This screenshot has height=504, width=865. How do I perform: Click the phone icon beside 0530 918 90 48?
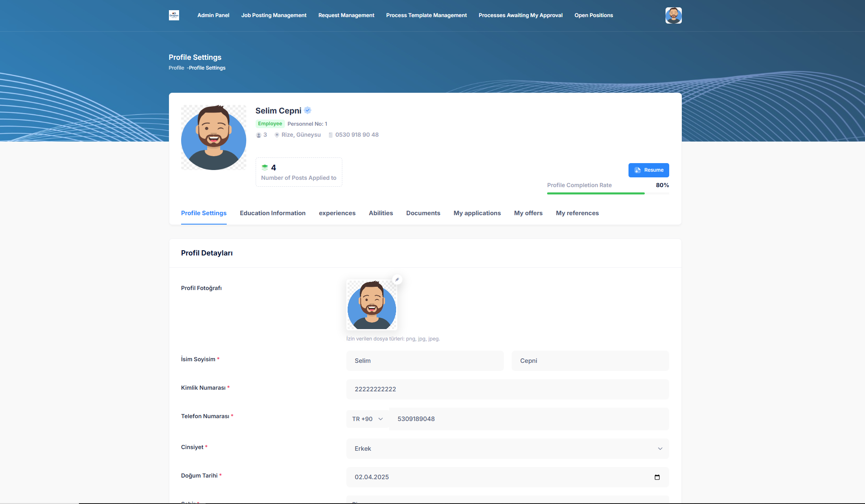(331, 135)
